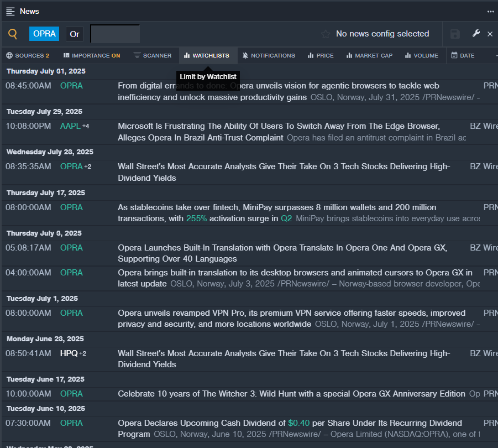Click the Thursday July 31, 2025 date header
The image size is (498, 448).
(x=46, y=71)
